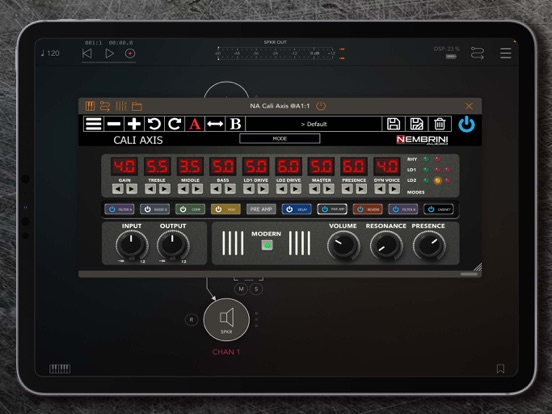Screen dimensions: 552x414
Task: Save the preset as a new file
Action: 416,124
